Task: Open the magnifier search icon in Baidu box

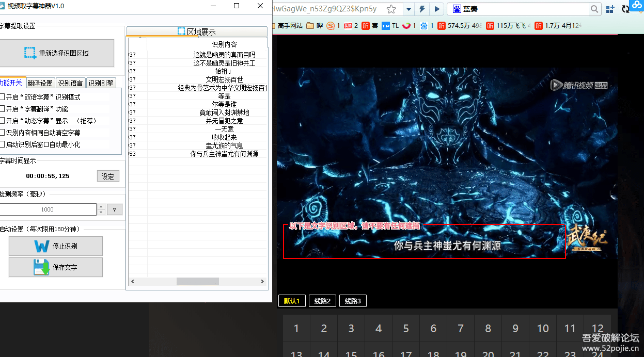Action: 594,9
